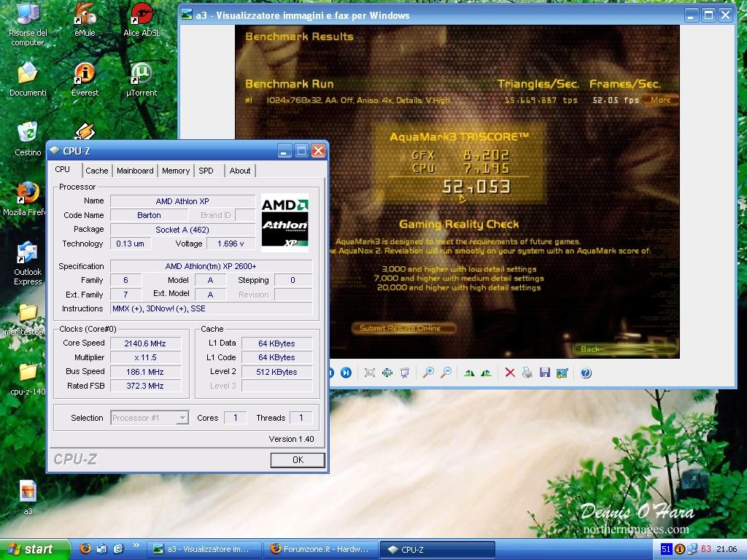Click Submit Results Online in benchmark image
This screenshot has width=747, height=560.
pos(403,328)
